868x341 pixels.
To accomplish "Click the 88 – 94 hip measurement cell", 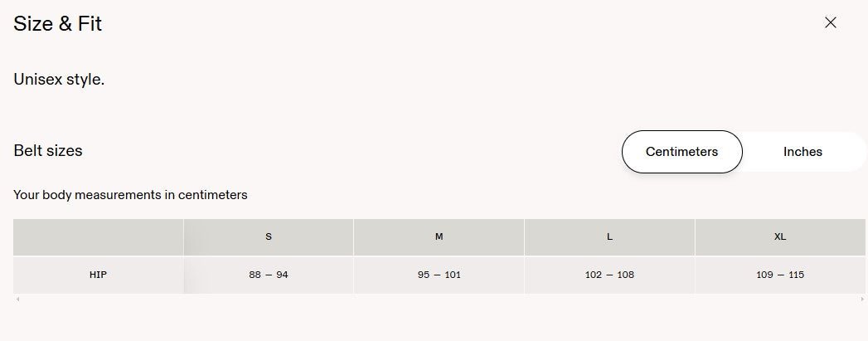I will 269,275.
